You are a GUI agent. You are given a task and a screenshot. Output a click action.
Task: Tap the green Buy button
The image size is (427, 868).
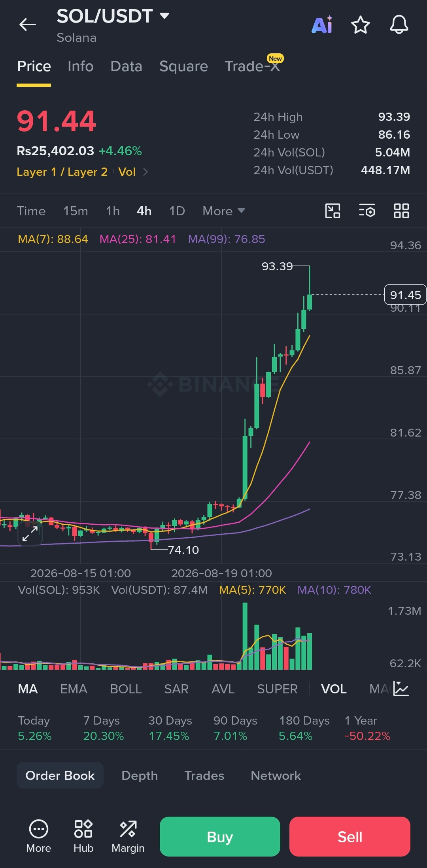click(x=220, y=836)
